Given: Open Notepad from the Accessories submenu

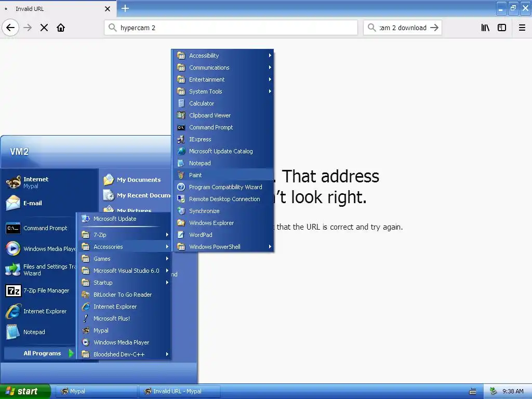Looking at the screenshot, I should [223, 163].
